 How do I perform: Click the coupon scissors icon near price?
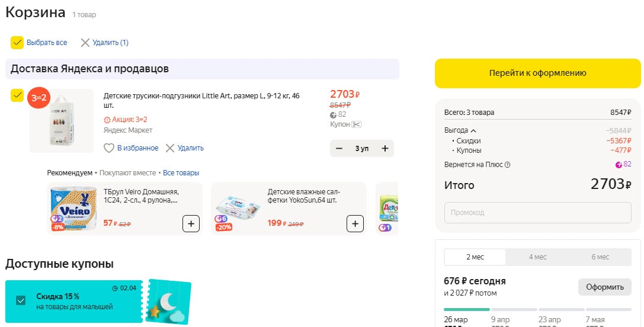(x=356, y=124)
